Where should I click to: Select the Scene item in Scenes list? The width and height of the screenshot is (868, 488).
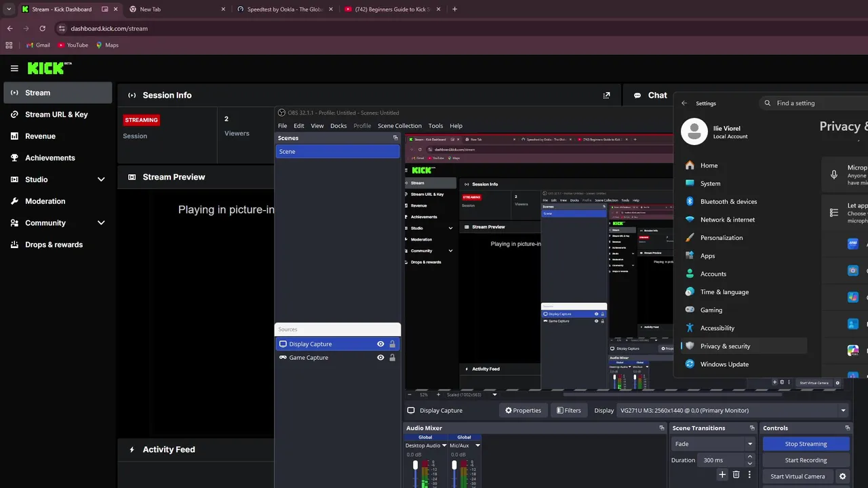(338, 151)
